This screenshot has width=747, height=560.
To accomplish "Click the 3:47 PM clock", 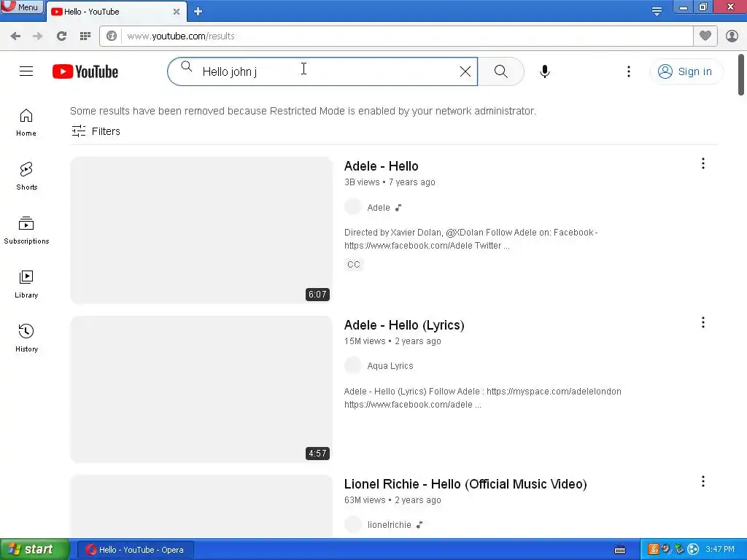I will point(720,550).
